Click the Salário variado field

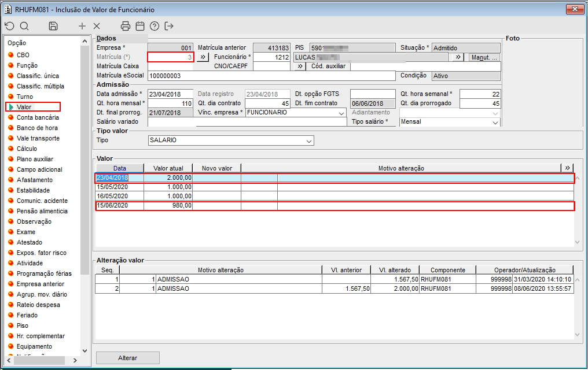[x=247, y=122]
